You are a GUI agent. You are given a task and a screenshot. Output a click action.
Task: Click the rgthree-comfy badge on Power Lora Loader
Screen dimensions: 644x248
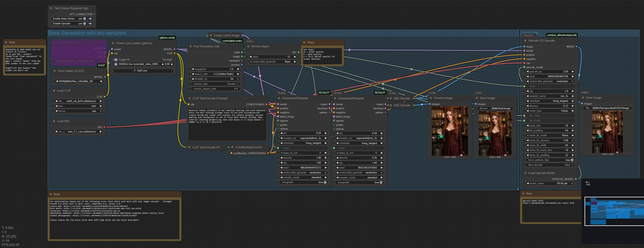(x=167, y=38)
